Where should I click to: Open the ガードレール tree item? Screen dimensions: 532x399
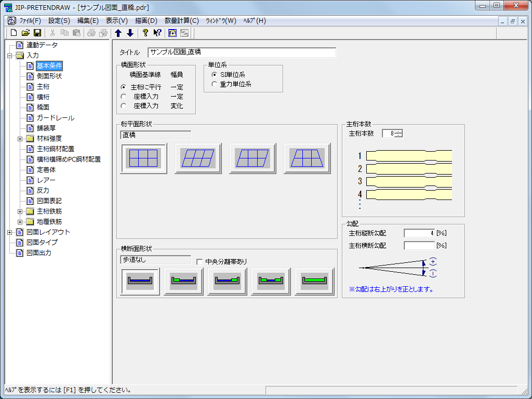55,118
